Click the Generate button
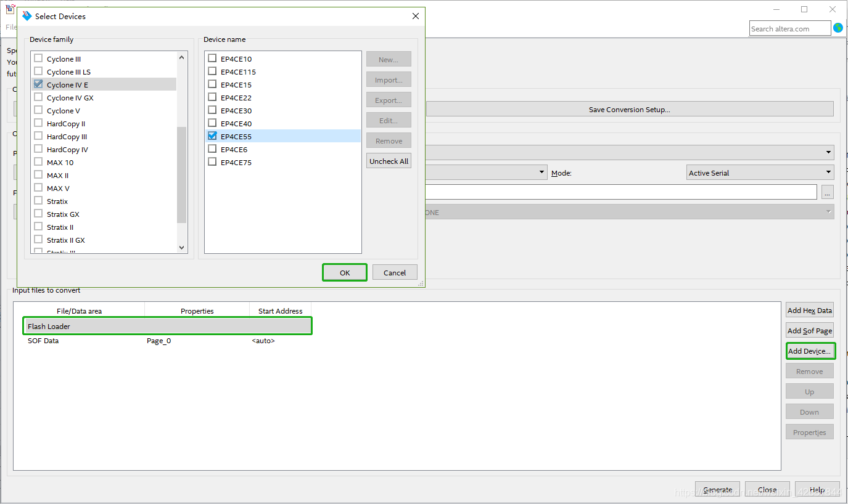This screenshot has width=848, height=504. click(x=717, y=489)
